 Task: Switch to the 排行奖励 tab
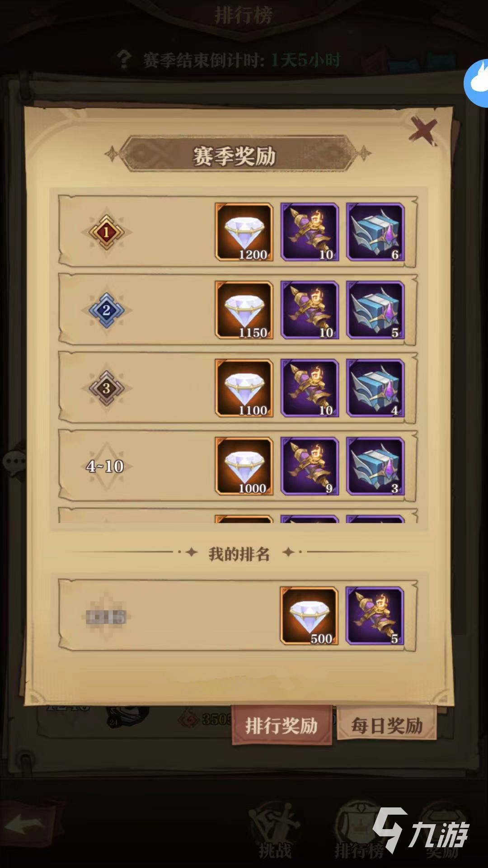tap(282, 726)
